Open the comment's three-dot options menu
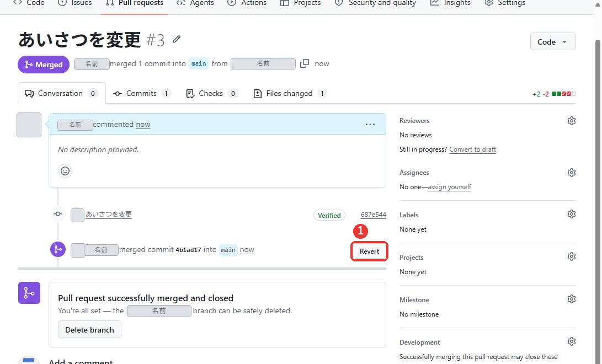The image size is (602, 364). [x=370, y=124]
